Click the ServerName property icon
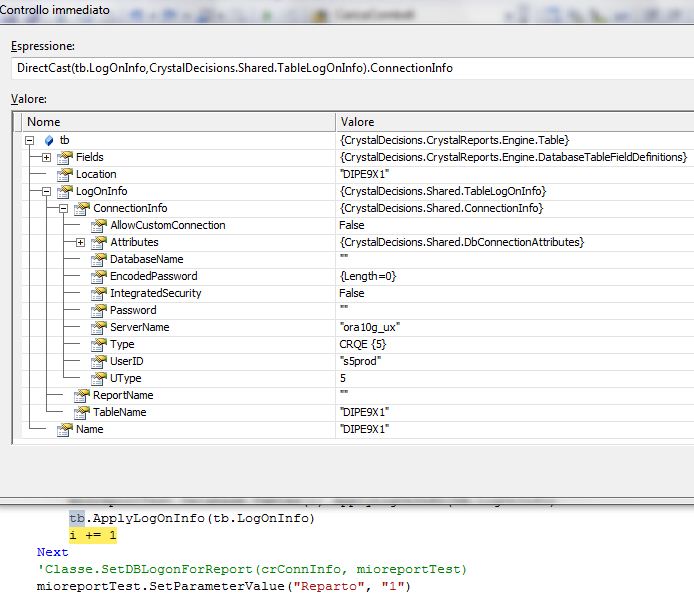 (99, 327)
